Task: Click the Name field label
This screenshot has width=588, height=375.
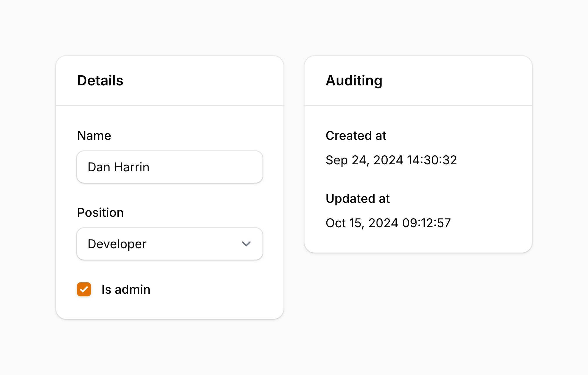Action: pyautogui.click(x=94, y=135)
